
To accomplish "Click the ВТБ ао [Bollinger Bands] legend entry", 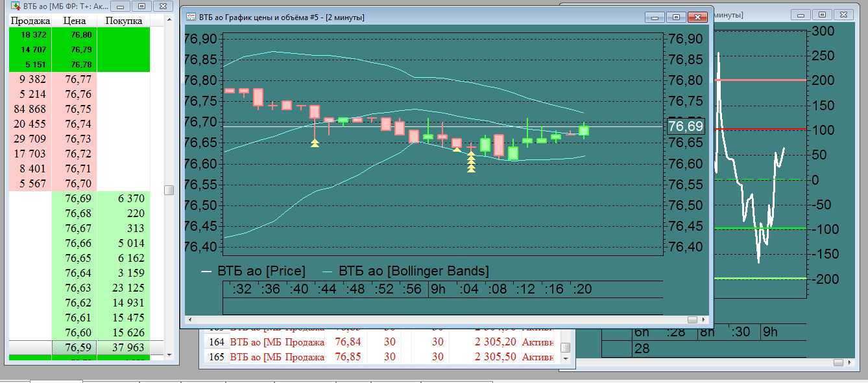I will [x=405, y=270].
